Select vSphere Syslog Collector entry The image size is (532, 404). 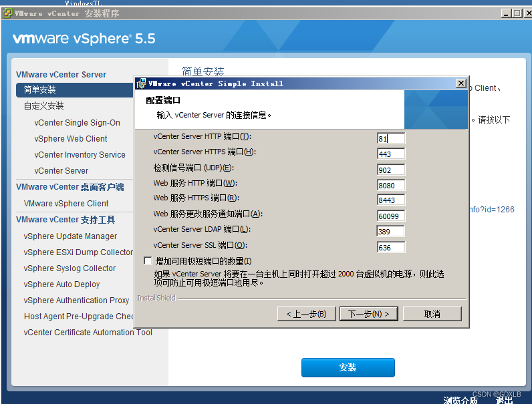point(70,268)
